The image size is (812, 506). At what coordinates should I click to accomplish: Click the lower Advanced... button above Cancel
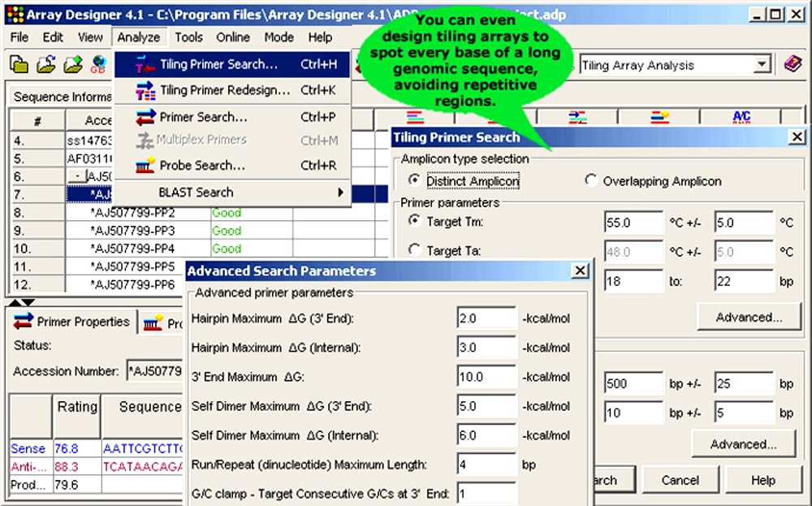pyautogui.click(x=743, y=444)
